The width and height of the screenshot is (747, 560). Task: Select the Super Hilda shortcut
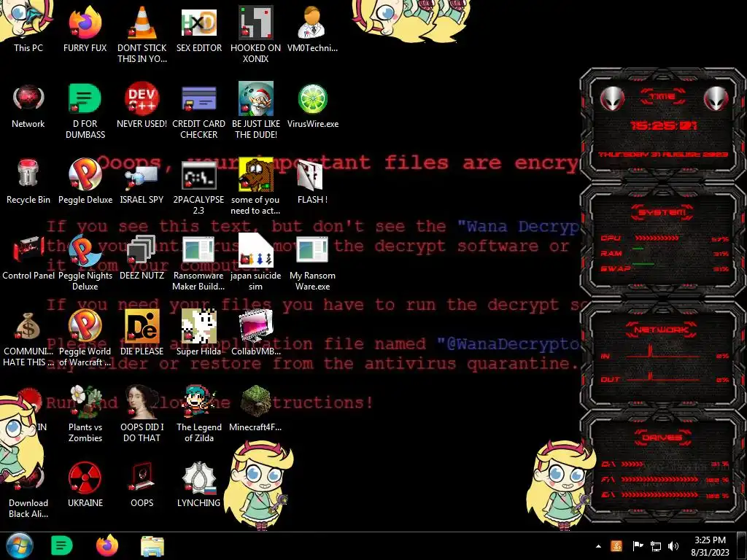(x=198, y=332)
